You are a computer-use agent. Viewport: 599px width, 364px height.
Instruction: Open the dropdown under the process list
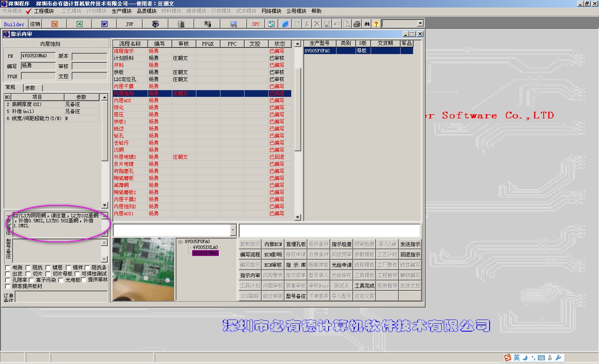point(233,230)
